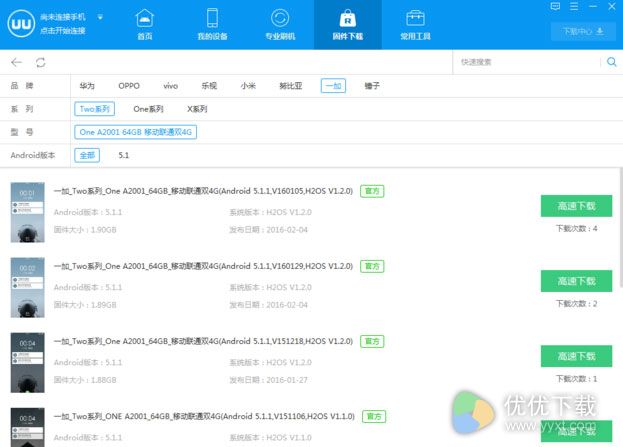
Task: Choose the One系列 series
Action: 148,109
